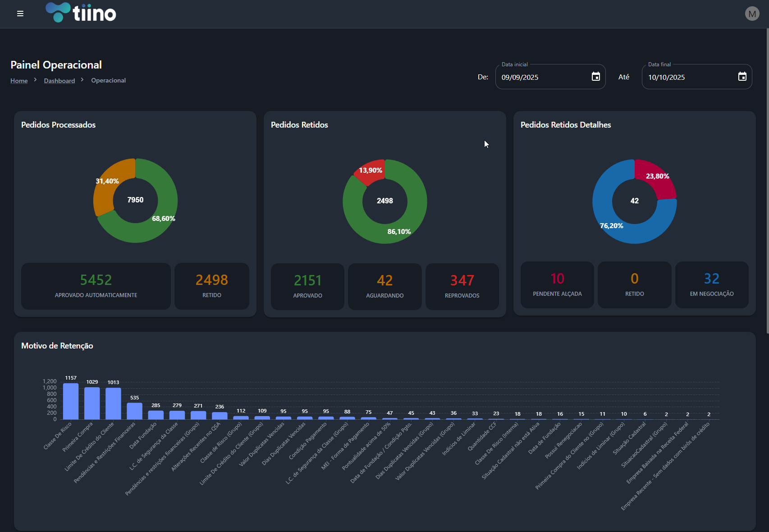Click the red 13,90% donut segment

click(x=371, y=171)
